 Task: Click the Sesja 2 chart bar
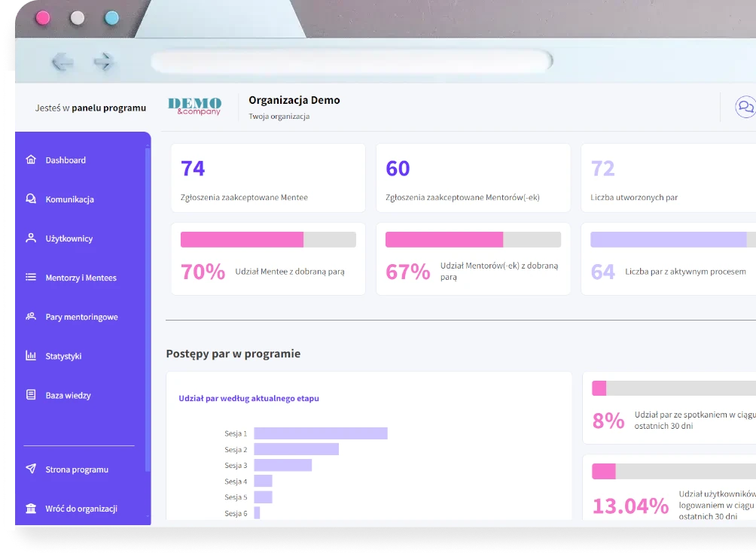297,449
